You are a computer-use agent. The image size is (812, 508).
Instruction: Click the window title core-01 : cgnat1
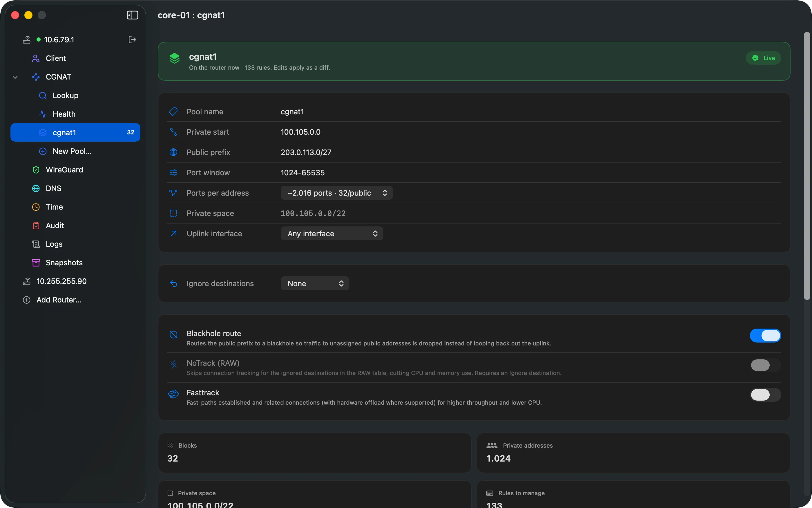click(191, 15)
